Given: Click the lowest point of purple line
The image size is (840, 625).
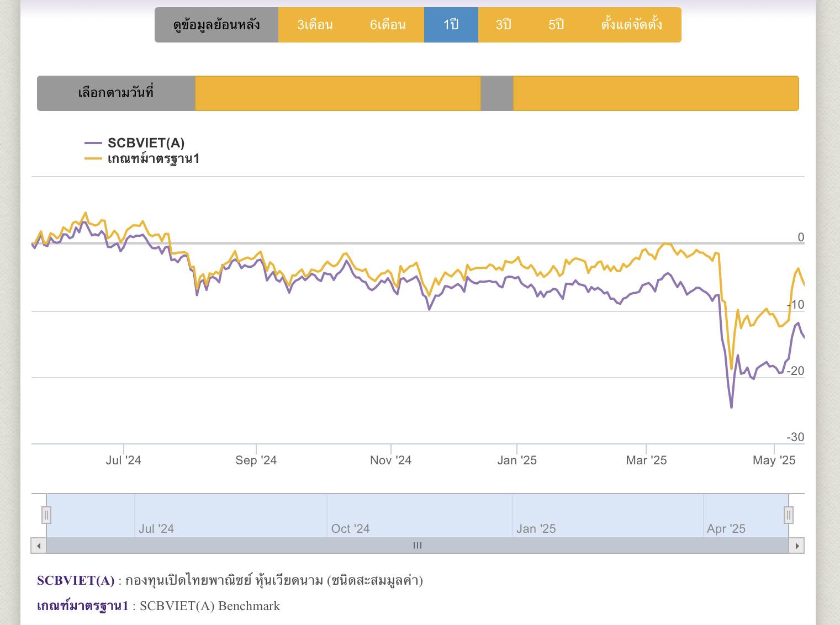Looking at the screenshot, I should (x=732, y=407).
